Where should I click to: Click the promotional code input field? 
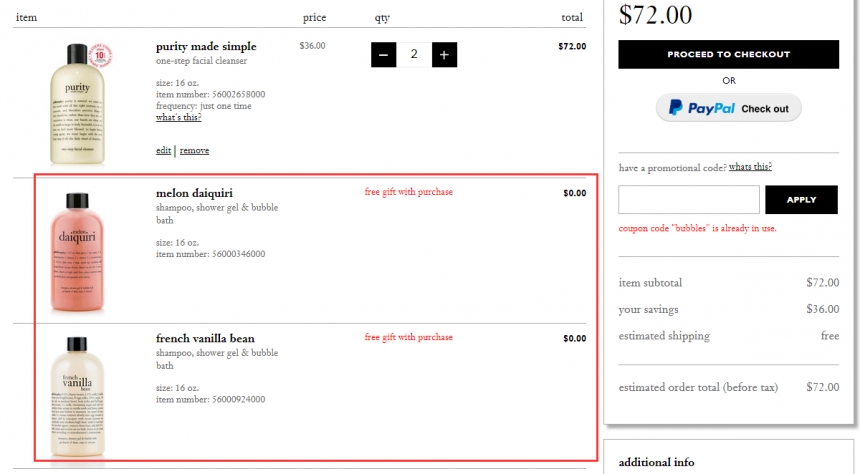pyautogui.click(x=689, y=200)
